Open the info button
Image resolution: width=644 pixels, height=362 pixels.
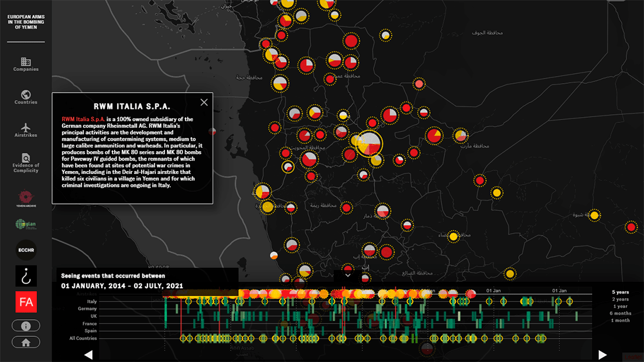click(x=26, y=326)
